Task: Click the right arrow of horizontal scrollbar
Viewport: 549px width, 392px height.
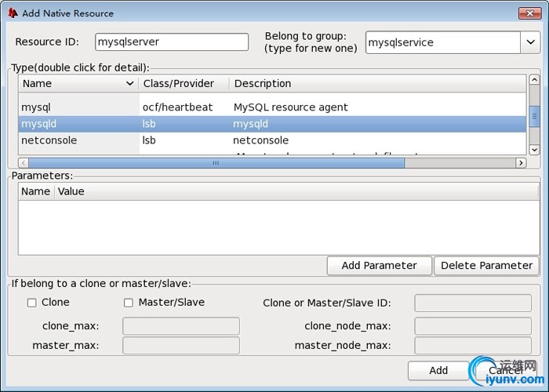Action: click(x=521, y=163)
